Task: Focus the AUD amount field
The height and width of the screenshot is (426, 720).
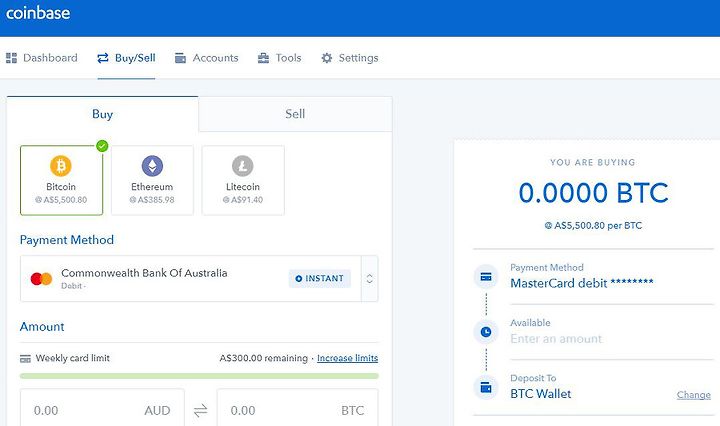Action: [x=102, y=410]
